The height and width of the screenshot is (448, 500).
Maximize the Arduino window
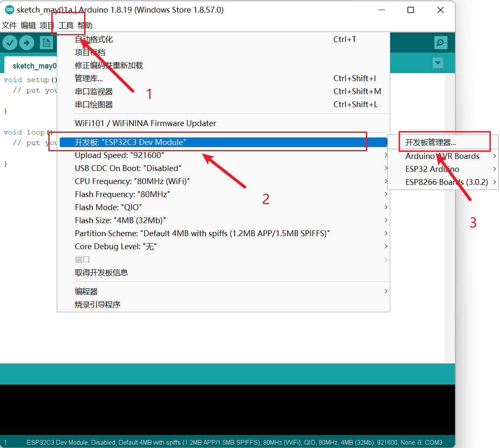[411, 10]
